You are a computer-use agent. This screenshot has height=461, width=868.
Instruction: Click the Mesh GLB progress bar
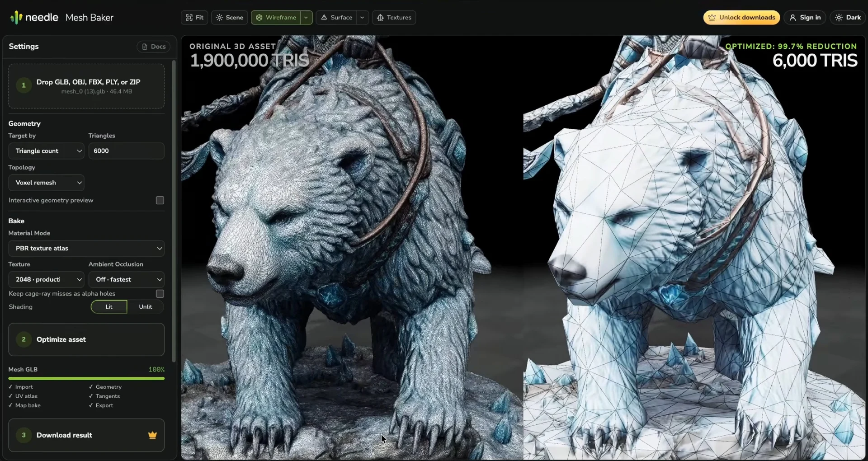[x=86, y=378]
